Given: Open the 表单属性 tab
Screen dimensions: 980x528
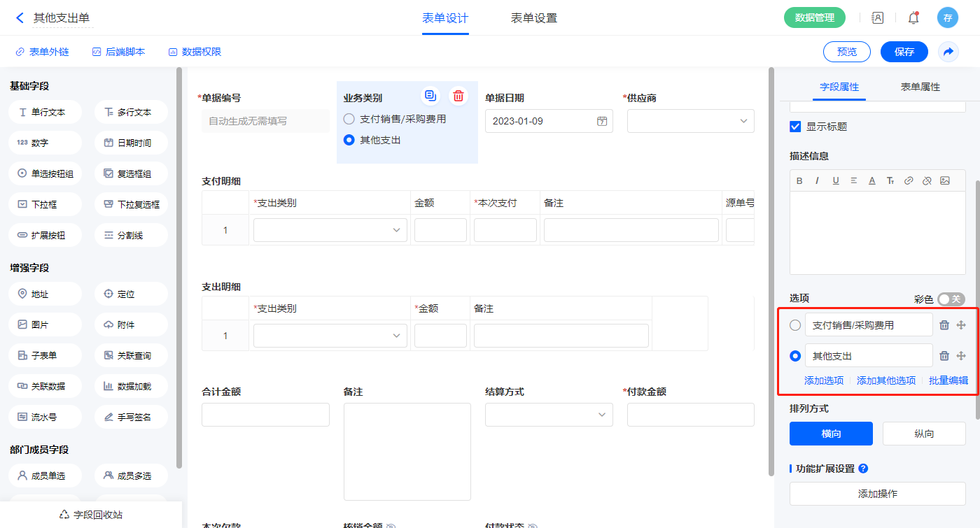Looking at the screenshot, I should (x=920, y=87).
